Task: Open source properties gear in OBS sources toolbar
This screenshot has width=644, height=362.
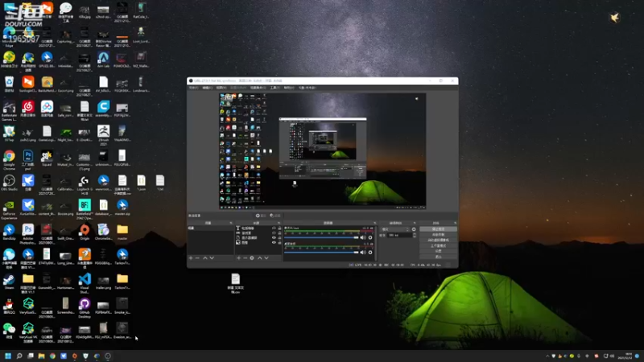Action: 252,258
